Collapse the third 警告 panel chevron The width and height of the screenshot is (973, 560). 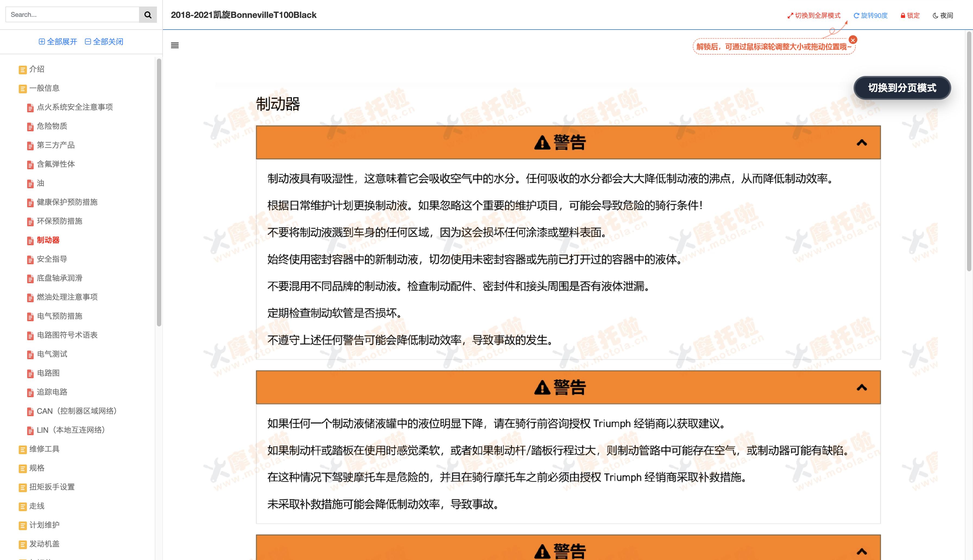(862, 552)
